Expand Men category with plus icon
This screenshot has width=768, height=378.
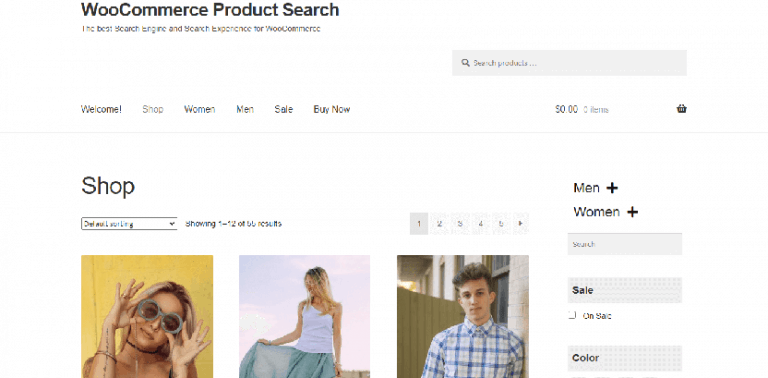[x=612, y=188]
